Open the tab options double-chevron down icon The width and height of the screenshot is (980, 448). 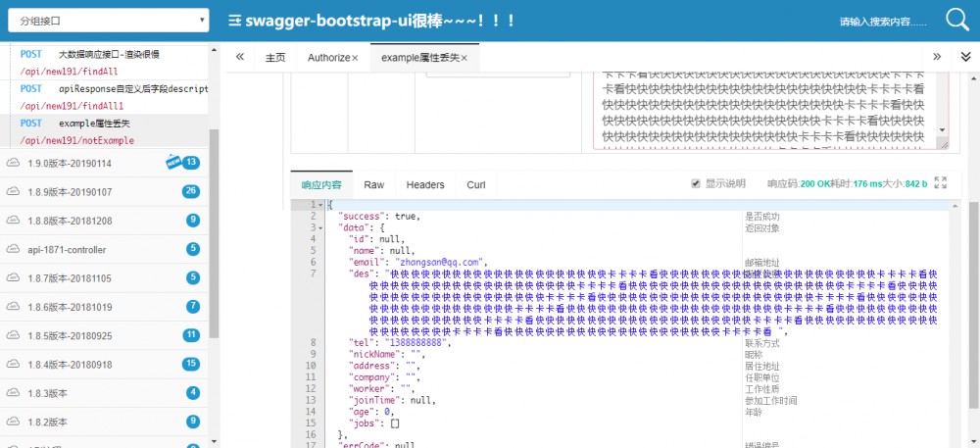tap(965, 57)
